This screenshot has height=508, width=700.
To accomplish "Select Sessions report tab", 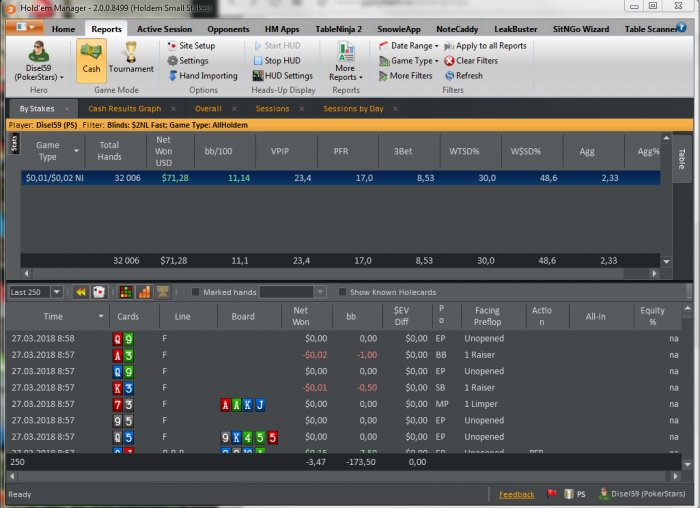I will [272, 109].
